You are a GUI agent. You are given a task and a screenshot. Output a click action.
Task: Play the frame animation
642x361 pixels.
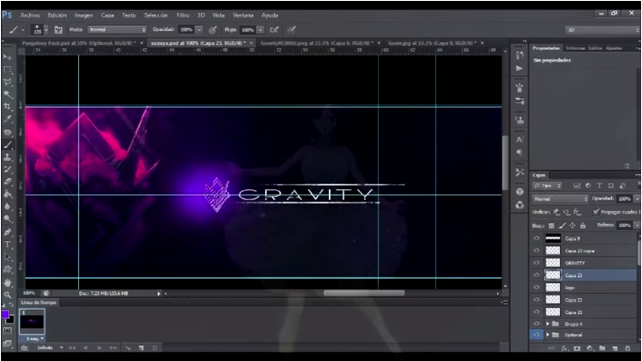[x=99, y=348]
